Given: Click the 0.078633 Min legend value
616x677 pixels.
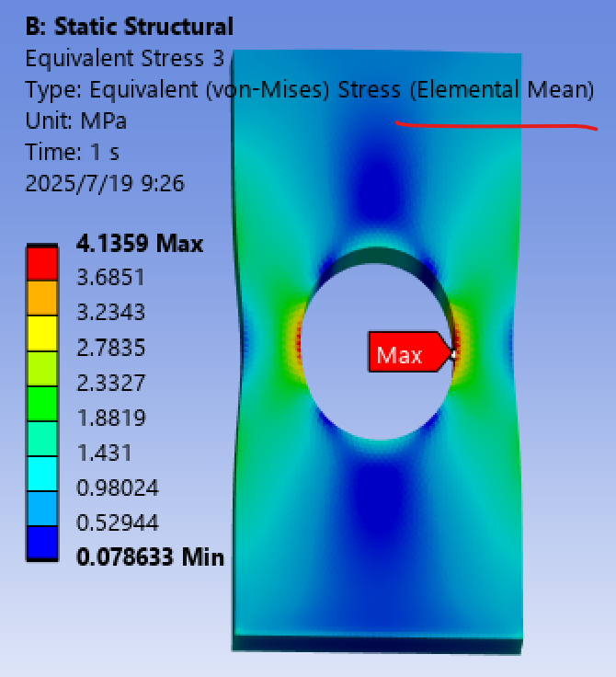Looking at the screenshot, I should (x=150, y=557).
